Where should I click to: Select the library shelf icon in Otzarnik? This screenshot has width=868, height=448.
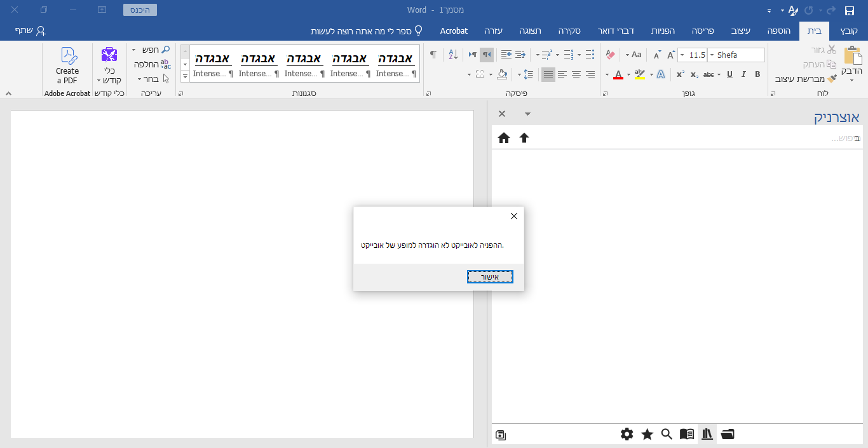(707, 434)
